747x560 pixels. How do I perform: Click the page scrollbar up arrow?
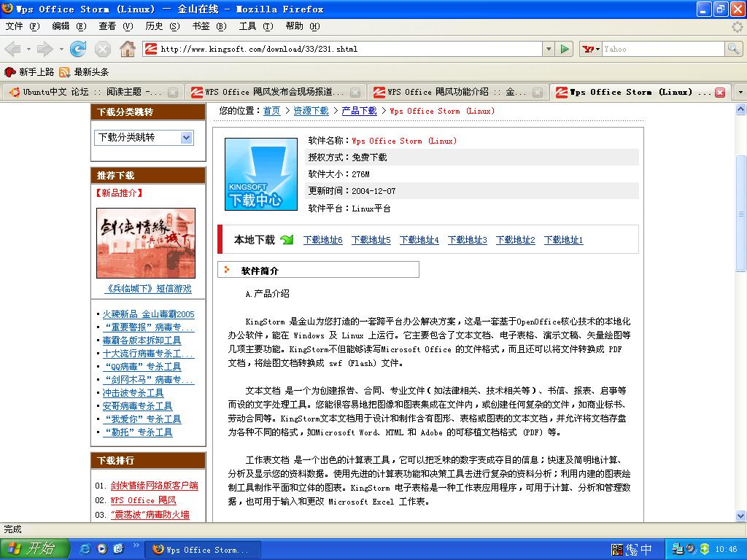pyautogui.click(x=741, y=109)
